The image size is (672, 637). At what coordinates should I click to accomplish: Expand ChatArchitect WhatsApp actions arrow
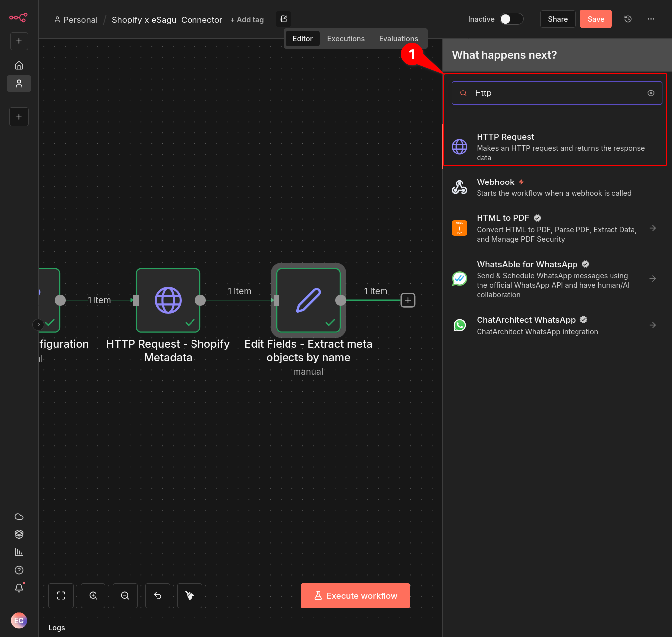653,325
